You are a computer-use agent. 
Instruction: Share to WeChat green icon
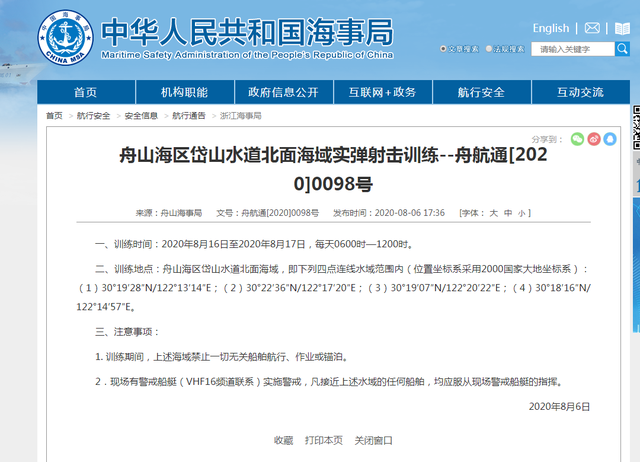(x=577, y=139)
